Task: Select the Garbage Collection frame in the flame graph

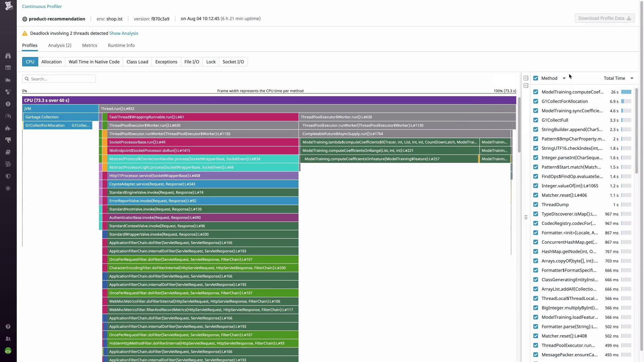Action: tap(42, 117)
